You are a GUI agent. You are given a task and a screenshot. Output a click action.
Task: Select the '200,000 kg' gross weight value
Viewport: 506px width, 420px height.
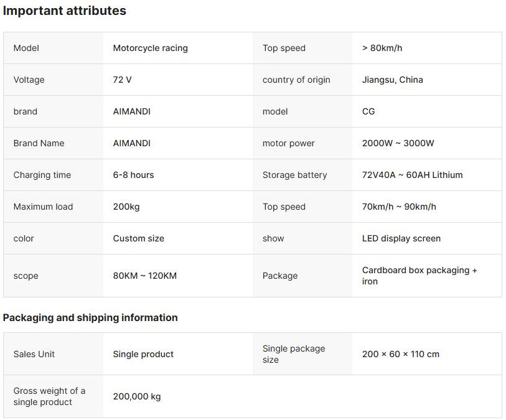(x=136, y=396)
